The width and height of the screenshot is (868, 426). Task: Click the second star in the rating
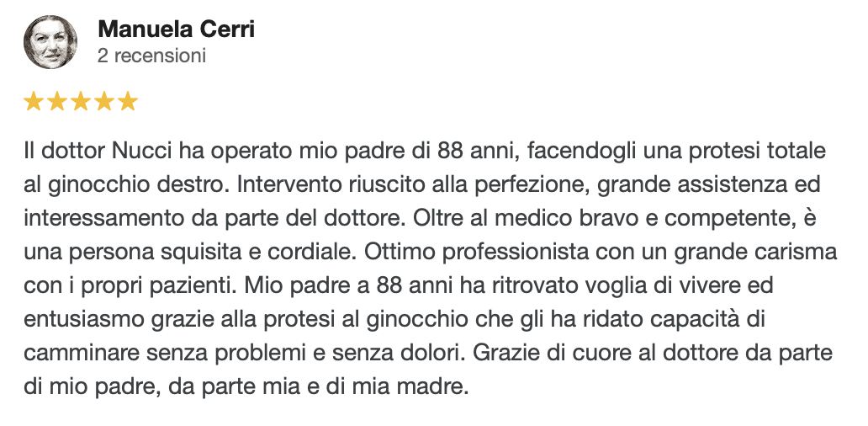[x=57, y=102]
